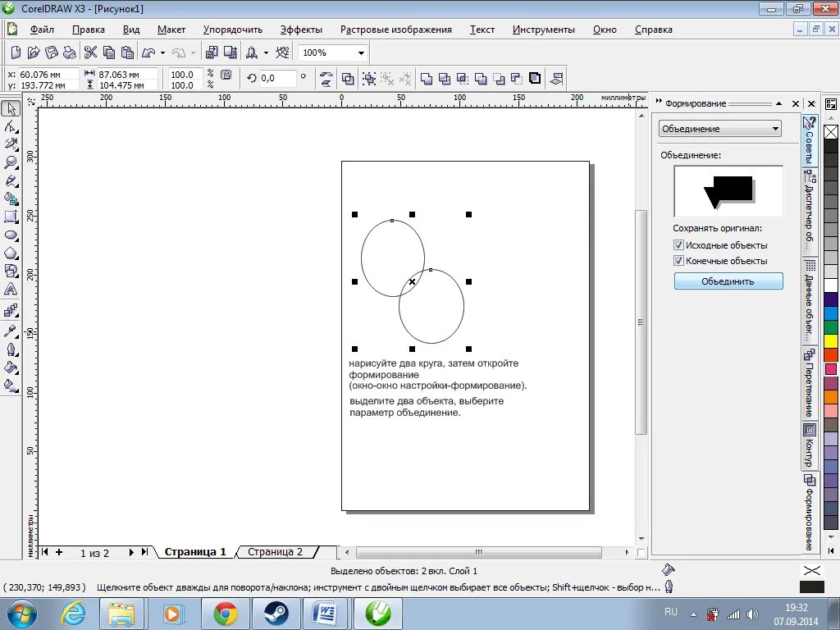
Task: Select the Interactive Fill tool
Action: 11,386
